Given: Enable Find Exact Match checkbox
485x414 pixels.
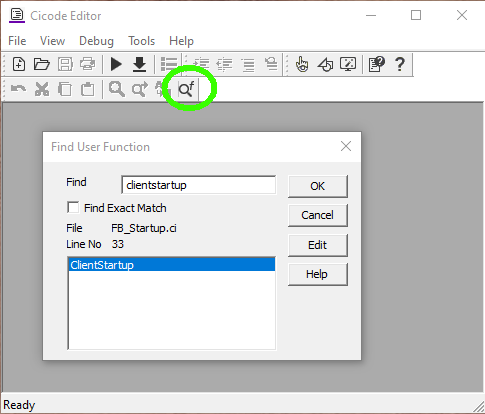Looking at the screenshot, I should click(x=73, y=207).
